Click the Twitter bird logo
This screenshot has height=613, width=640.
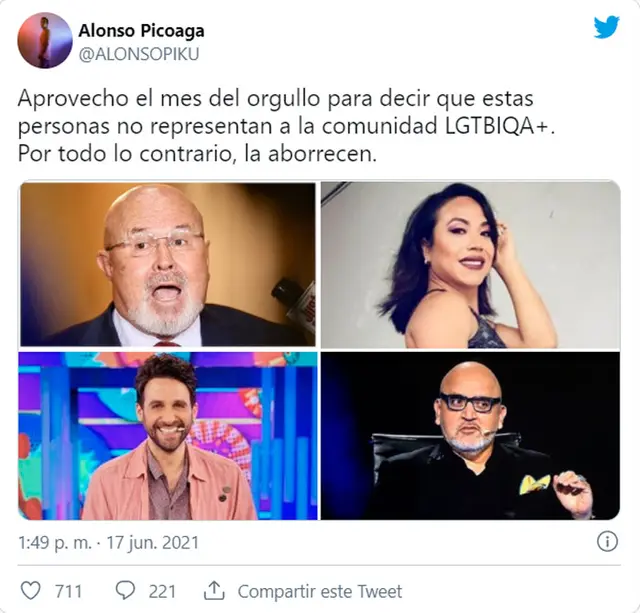606,27
